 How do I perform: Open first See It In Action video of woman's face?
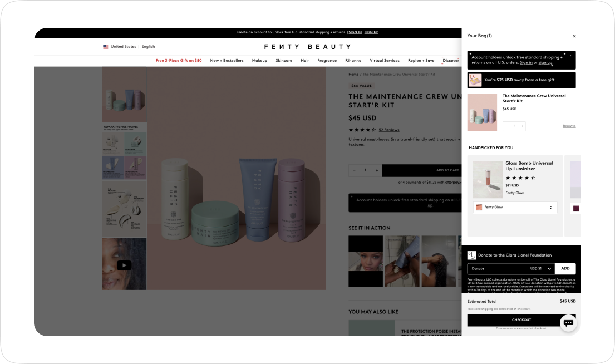coord(366,261)
